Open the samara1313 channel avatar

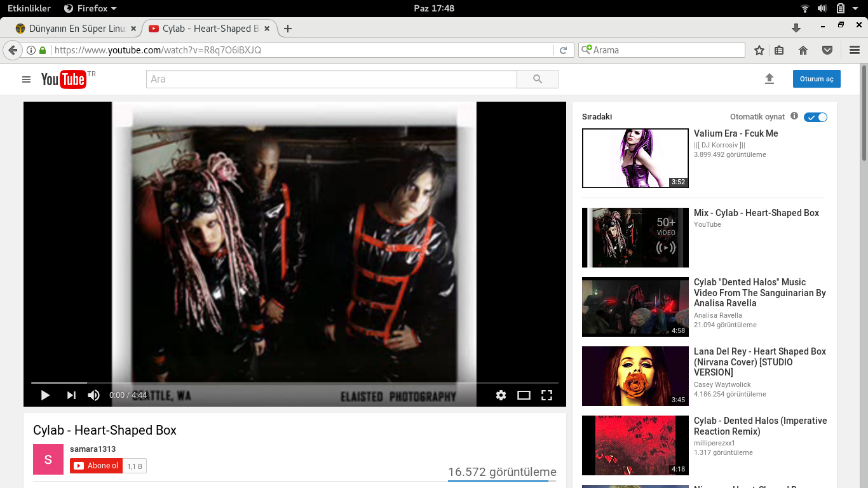[x=48, y=459]
